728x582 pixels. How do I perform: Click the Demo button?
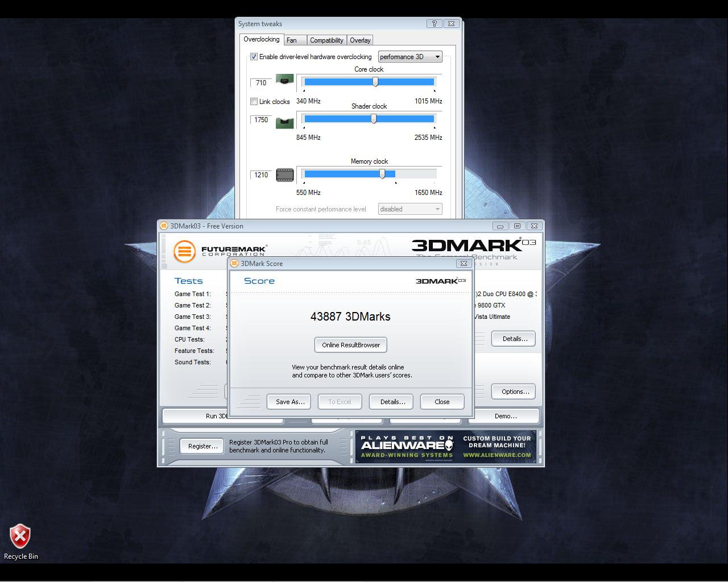coord(505,416)
